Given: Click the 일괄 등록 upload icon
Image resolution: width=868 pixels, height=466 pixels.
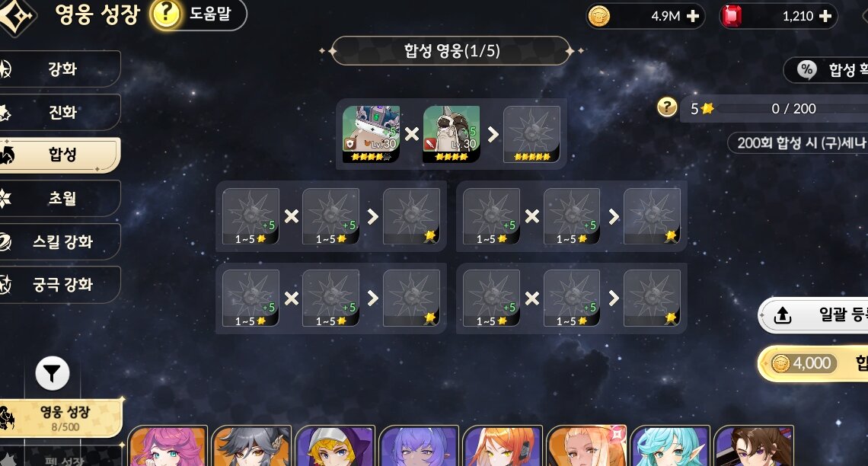Looking at the screenshot, I should pyautogui.click(x=782, y=315).
